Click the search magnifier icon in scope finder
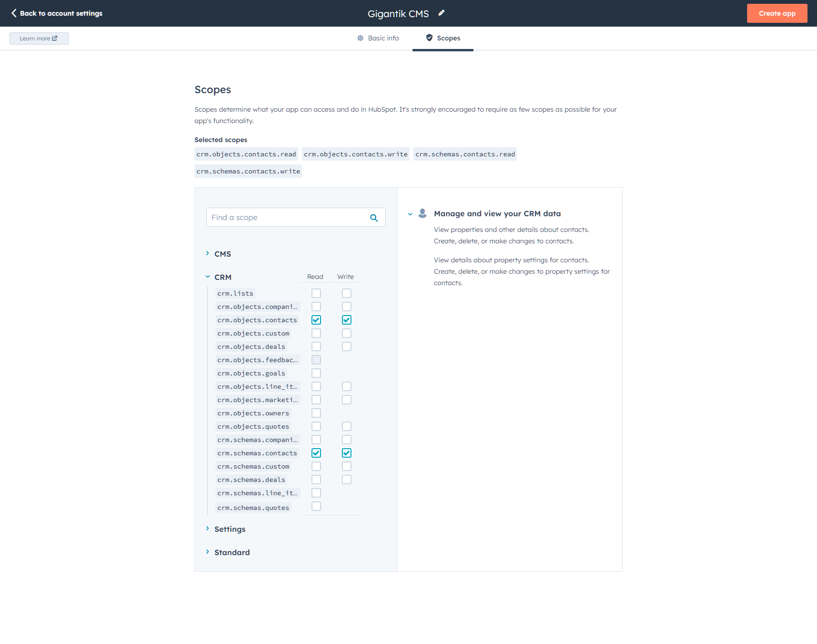Screen dimensions: 817x644 (x=374, y=218)
